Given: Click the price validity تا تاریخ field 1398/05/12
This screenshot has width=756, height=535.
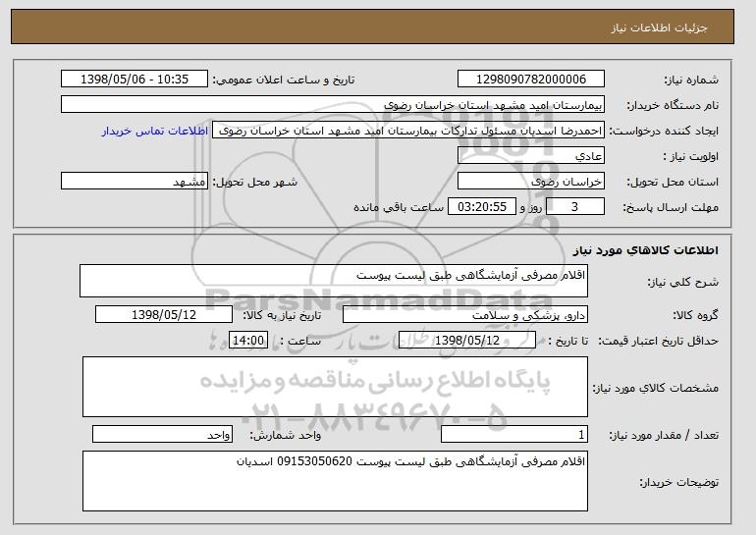Looking at the screenshot, I should tap(467, 341).
